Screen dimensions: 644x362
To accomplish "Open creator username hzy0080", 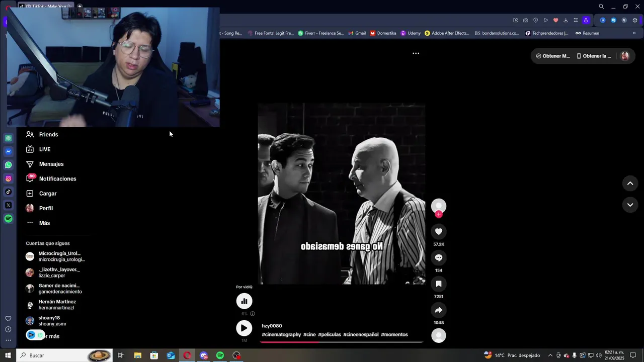I will tap(272, 326).
